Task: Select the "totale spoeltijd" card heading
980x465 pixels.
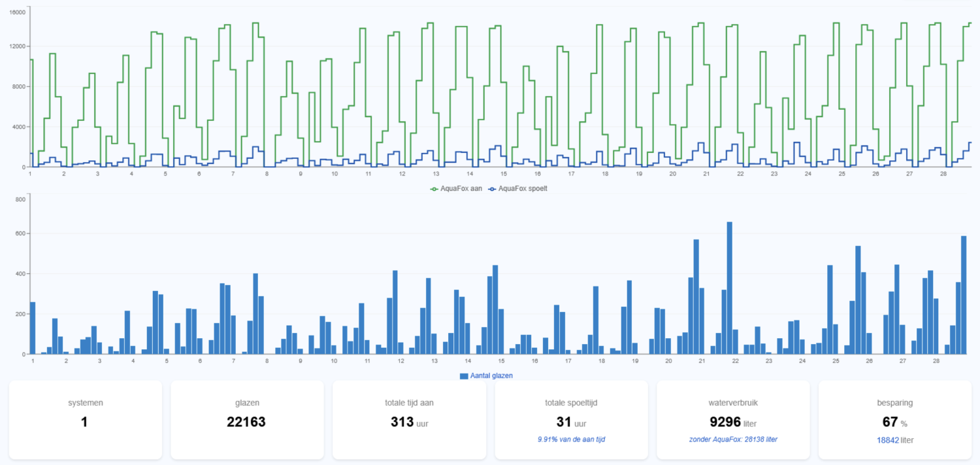Action: (571, 403)
